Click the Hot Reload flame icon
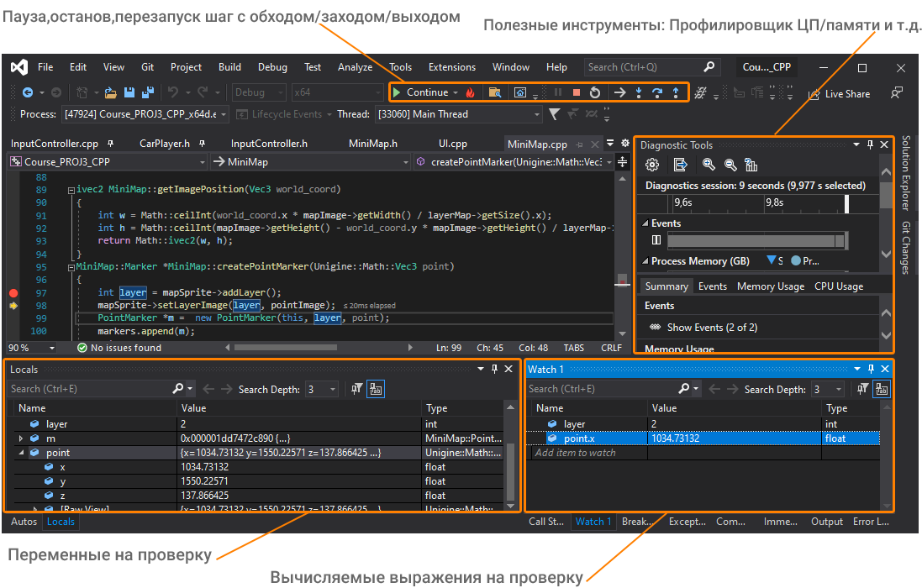The image size is (922, 588). point(471,92)
